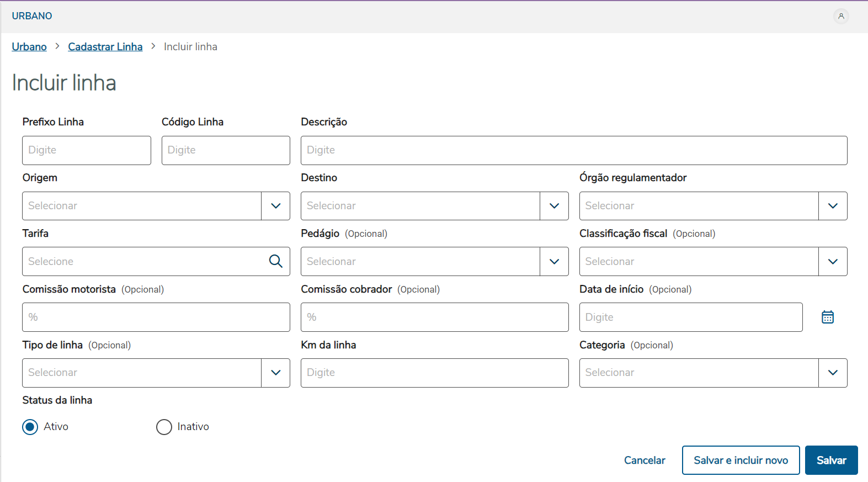Expand the Classificação fiscal dropdown
The image size is (868, 482).
(x=833, y=261)
